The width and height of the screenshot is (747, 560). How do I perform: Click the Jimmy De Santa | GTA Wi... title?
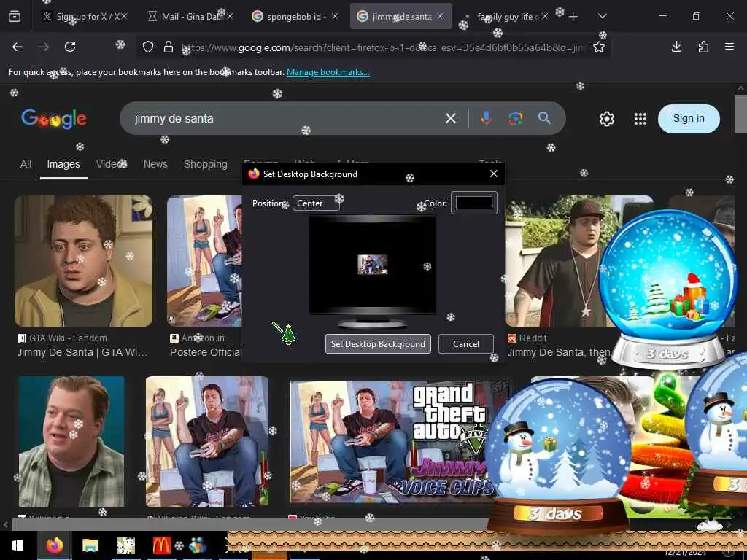pos(82,352)
